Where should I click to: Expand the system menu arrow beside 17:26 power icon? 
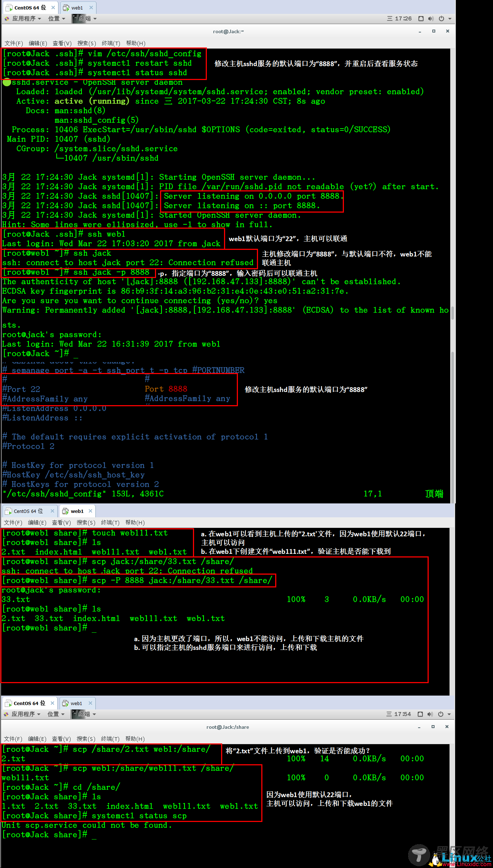click(450, 19)
